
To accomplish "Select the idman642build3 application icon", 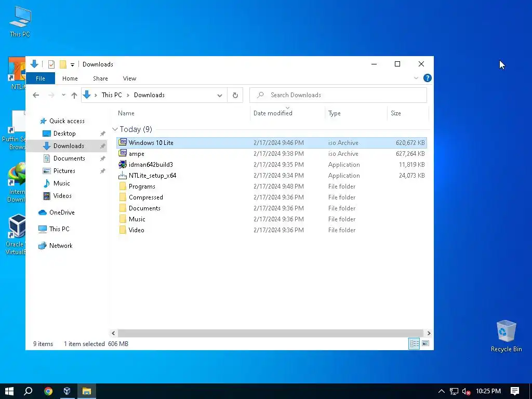I will click(x=123, y=165).
